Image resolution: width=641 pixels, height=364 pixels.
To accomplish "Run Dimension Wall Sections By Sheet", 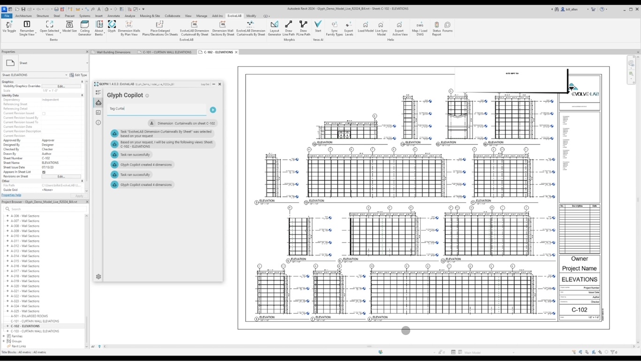I will pyautogui.click(x=223, y=28).
